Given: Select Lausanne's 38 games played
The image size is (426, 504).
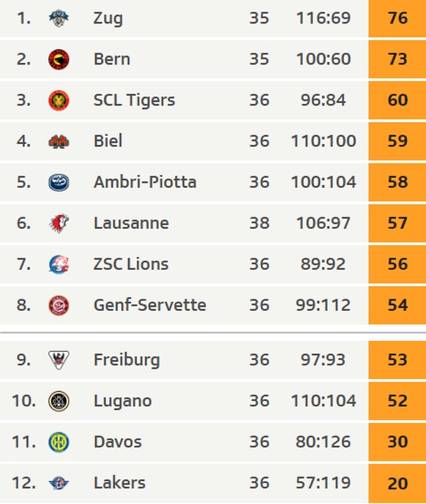Looking at the screenshot, I should [259, 223].
